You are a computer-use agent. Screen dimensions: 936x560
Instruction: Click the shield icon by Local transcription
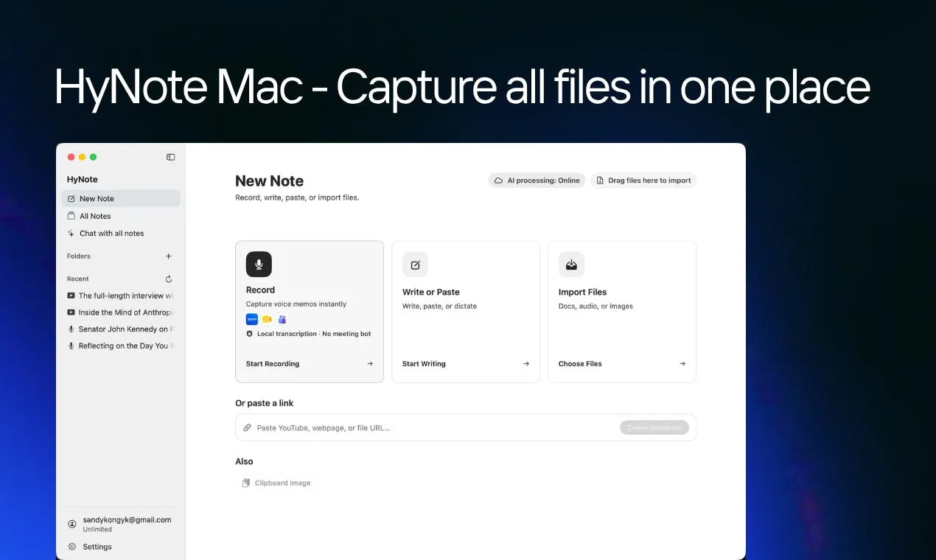[x=250, y=334]
